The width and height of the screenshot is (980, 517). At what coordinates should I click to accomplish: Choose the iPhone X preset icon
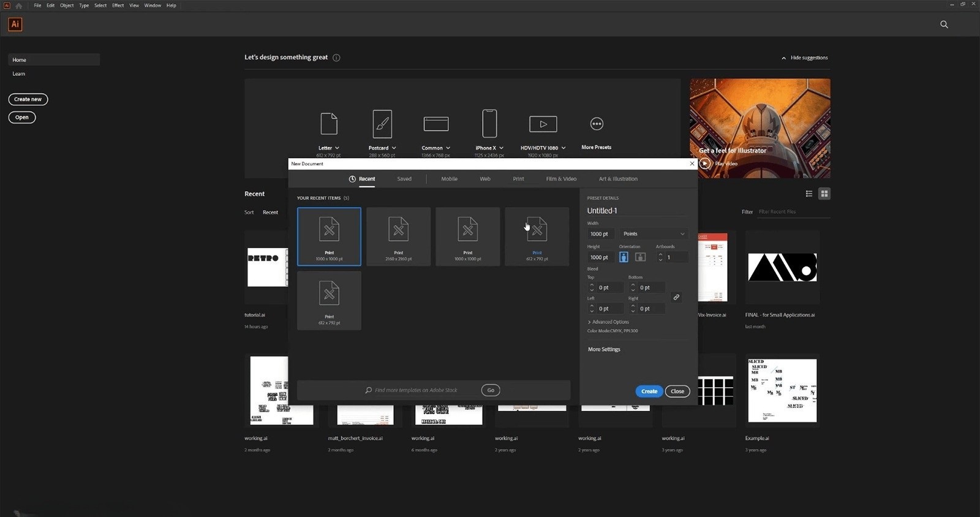click(489, 124)
